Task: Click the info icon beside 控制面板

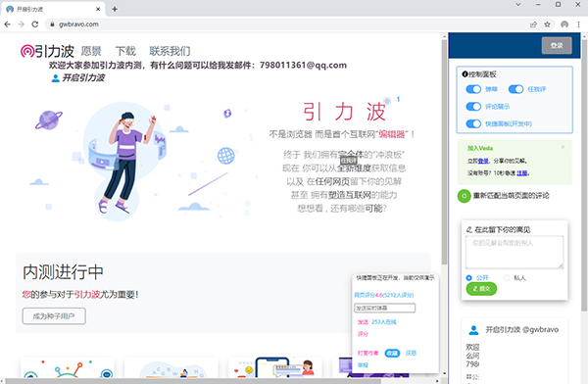Action: click(x=465, y=74)
